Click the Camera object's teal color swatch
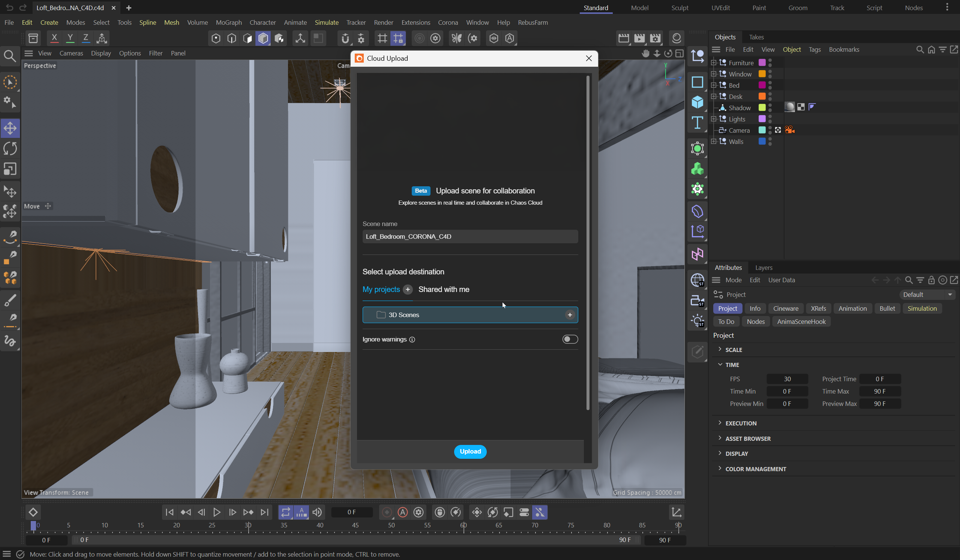 (x=762, y=130)
